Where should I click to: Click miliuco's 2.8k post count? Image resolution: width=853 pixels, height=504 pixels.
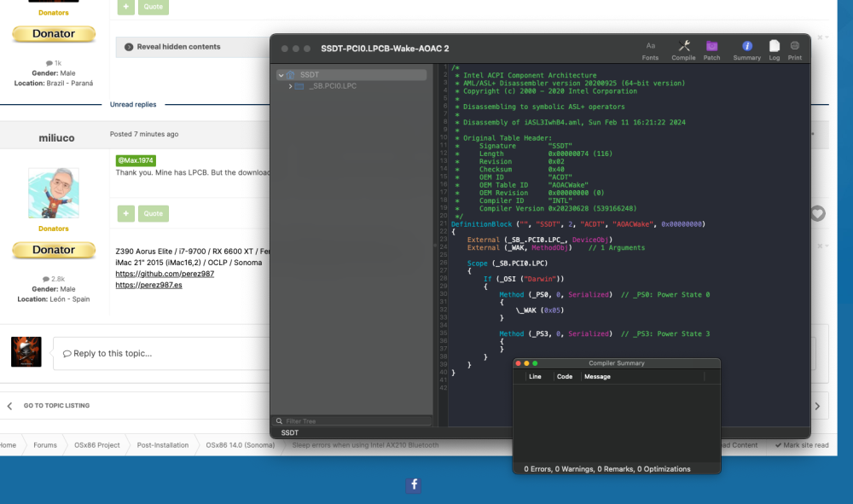pyautogui.click(x=53, y=279)
